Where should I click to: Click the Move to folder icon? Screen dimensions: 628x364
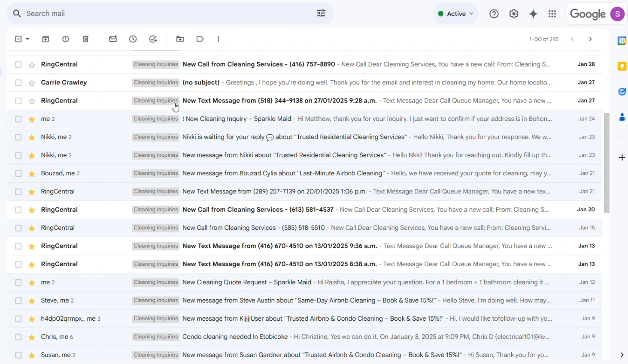180,39
